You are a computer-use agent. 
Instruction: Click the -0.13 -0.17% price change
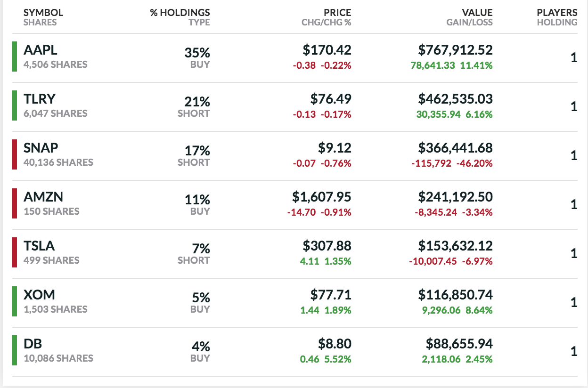coord(322,114)
